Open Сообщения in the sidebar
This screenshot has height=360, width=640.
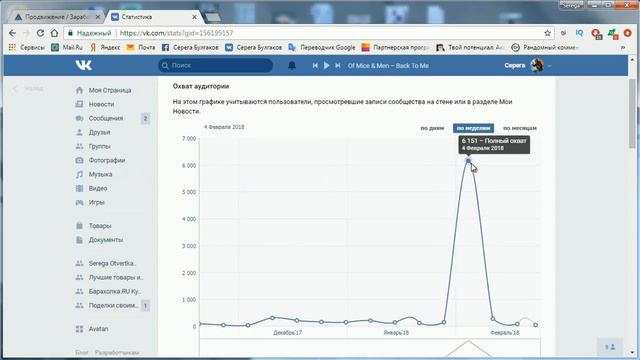106,118
